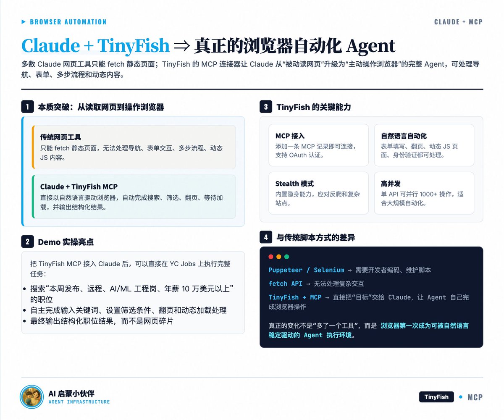Click the number 2 section badge

pyautogui.click(x=27, y=241)
